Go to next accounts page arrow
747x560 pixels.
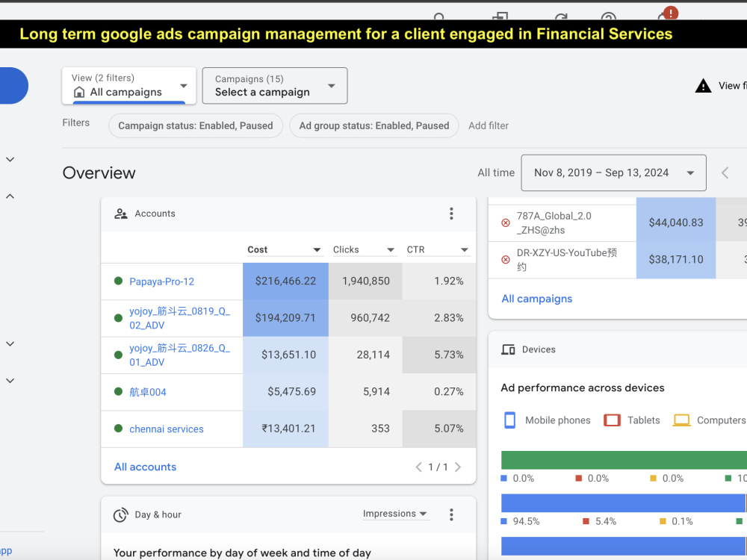[458, 467]
